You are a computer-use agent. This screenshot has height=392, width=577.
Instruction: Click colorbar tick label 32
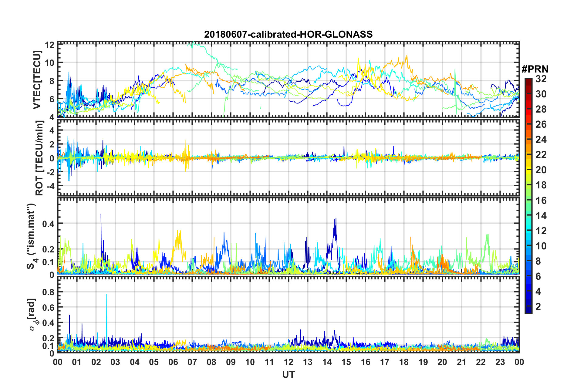541,79
